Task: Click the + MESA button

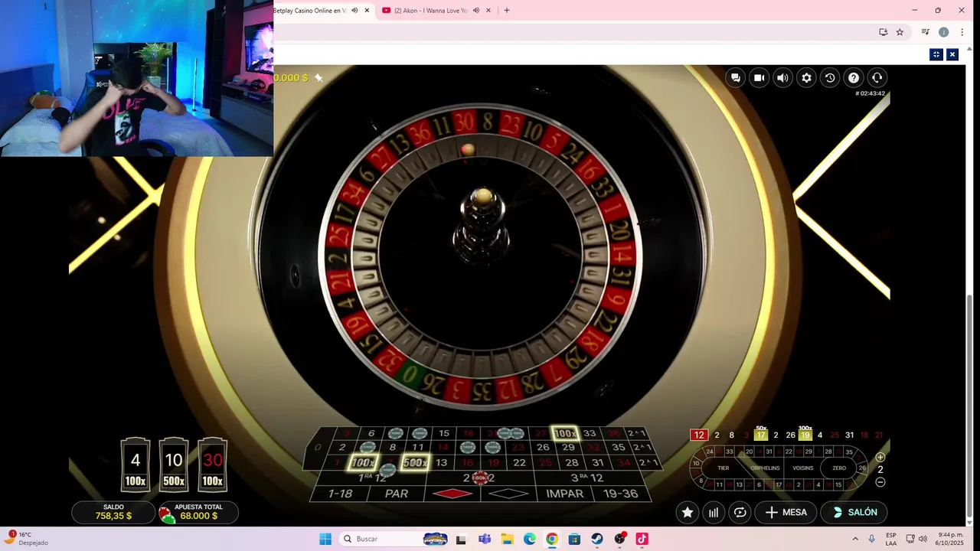Action: (786, 513)
